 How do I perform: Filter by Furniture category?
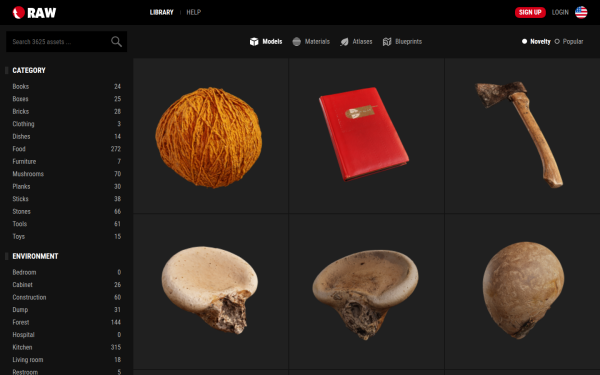pyautogui.click(x=67, y=161)
